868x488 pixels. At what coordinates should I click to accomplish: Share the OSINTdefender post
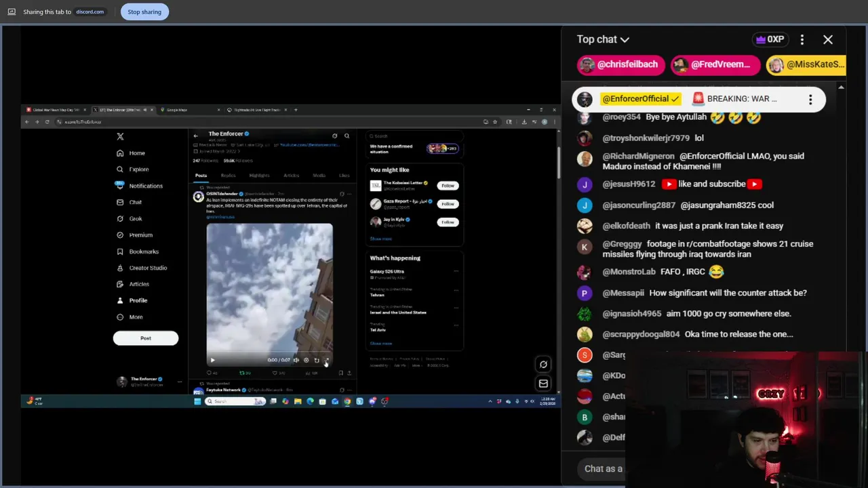pyautogui.click(x=349, y=373)
